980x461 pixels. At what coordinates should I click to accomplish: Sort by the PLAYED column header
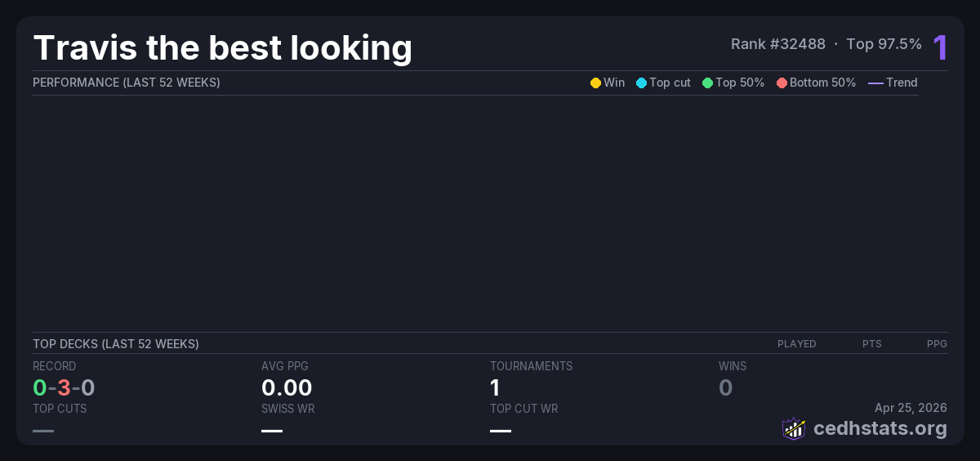[796, 344]
